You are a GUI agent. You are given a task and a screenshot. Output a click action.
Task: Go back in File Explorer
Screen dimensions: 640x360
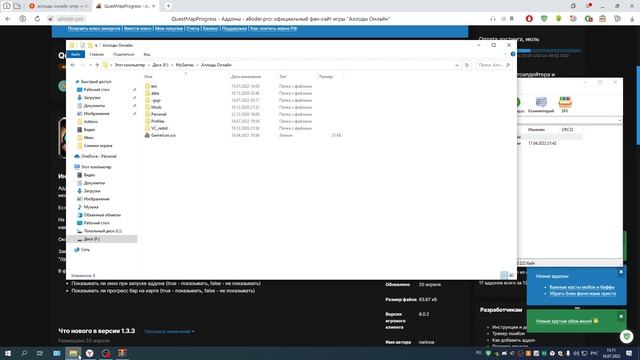pos(73,65)
